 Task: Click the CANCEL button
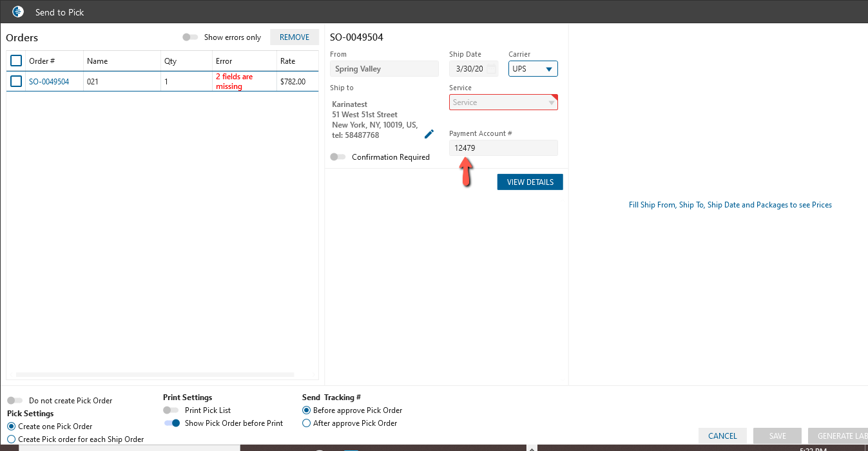coord(722,436)
